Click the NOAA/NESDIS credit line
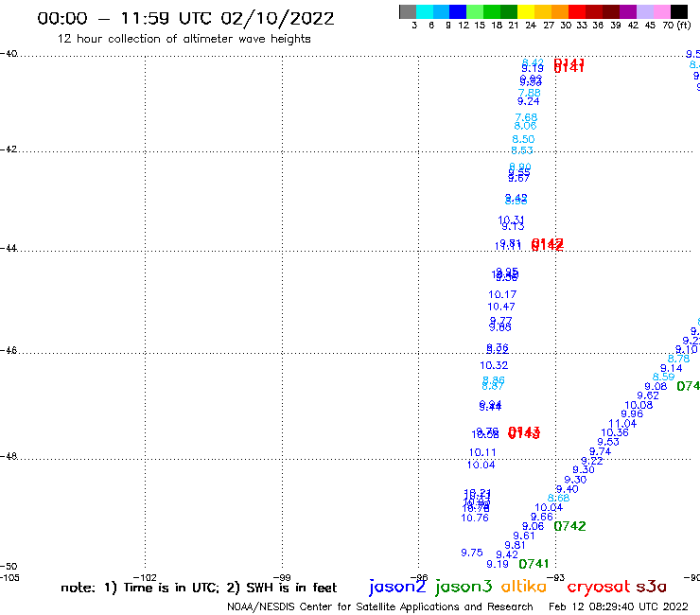The width and height of the screenshot is (700, 615). click(380, 607)
